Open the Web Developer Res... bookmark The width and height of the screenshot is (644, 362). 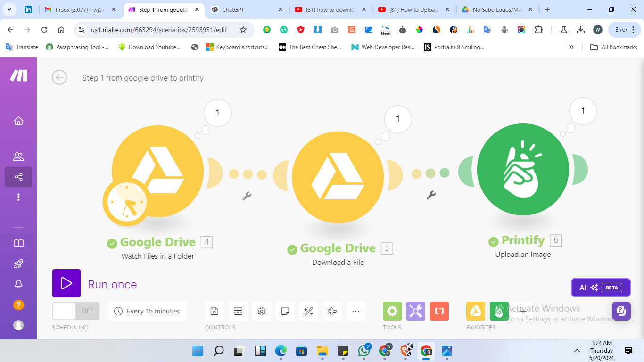pos(383,47)
